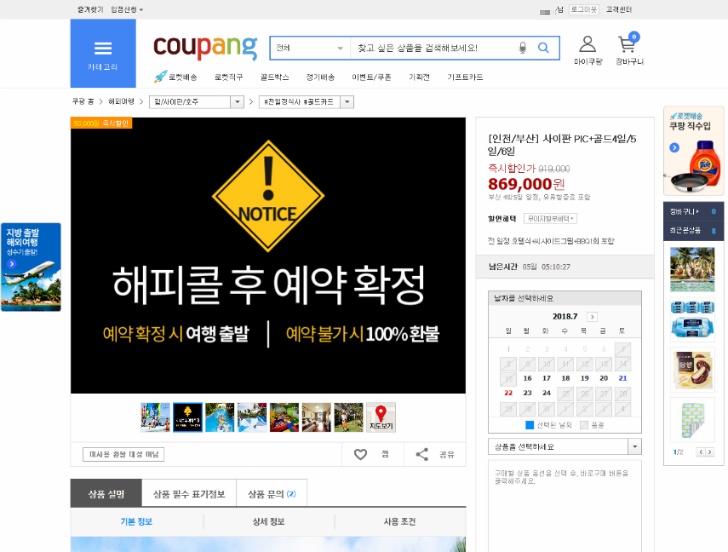
Task: Click the favorites link in top bar
Action: click(x=90, y=10)
